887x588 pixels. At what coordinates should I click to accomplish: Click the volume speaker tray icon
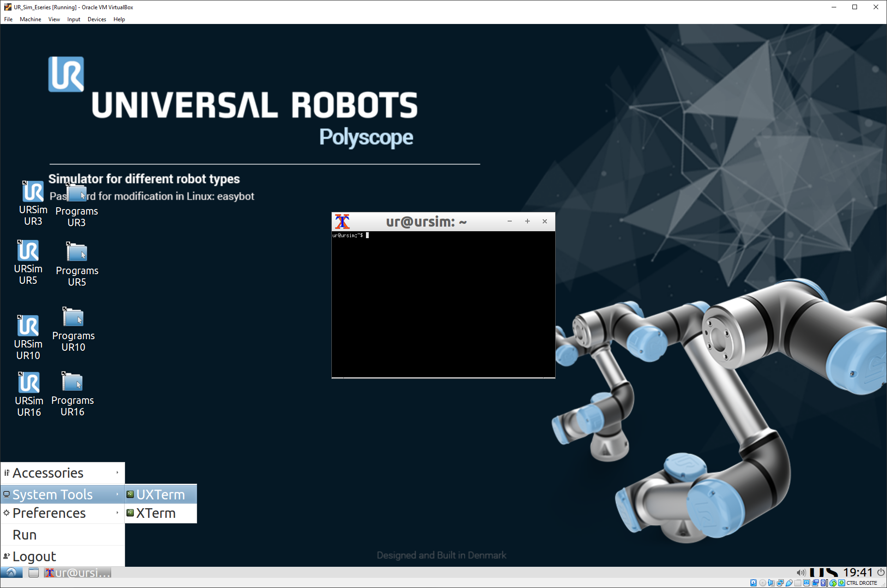[801, 573]
